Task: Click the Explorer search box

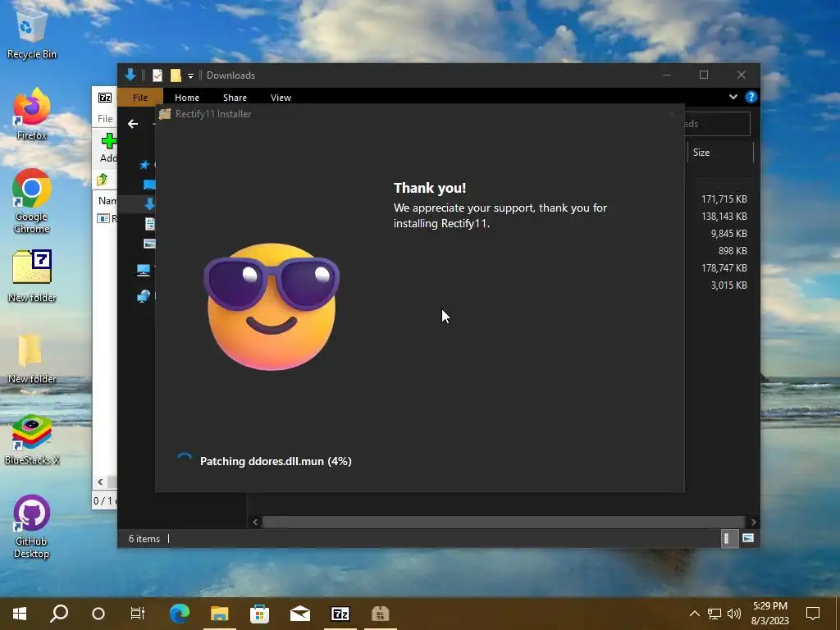Action: [x=717, y=124]
